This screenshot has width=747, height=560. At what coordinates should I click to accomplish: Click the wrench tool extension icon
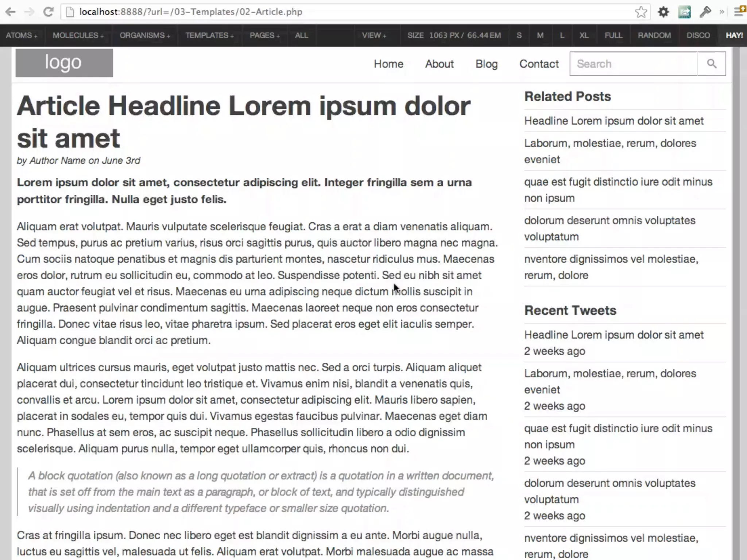click(705, 12)
